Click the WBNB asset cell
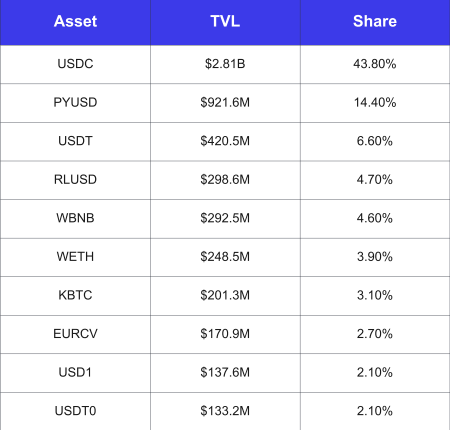 point(75,218)
